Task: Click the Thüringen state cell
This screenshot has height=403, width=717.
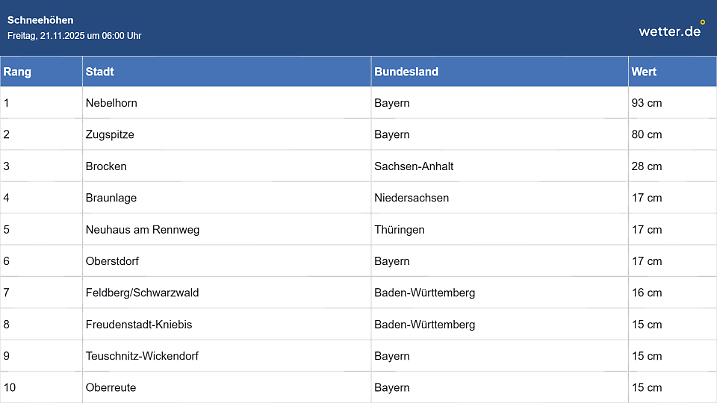Action: (x=399, y=230)
